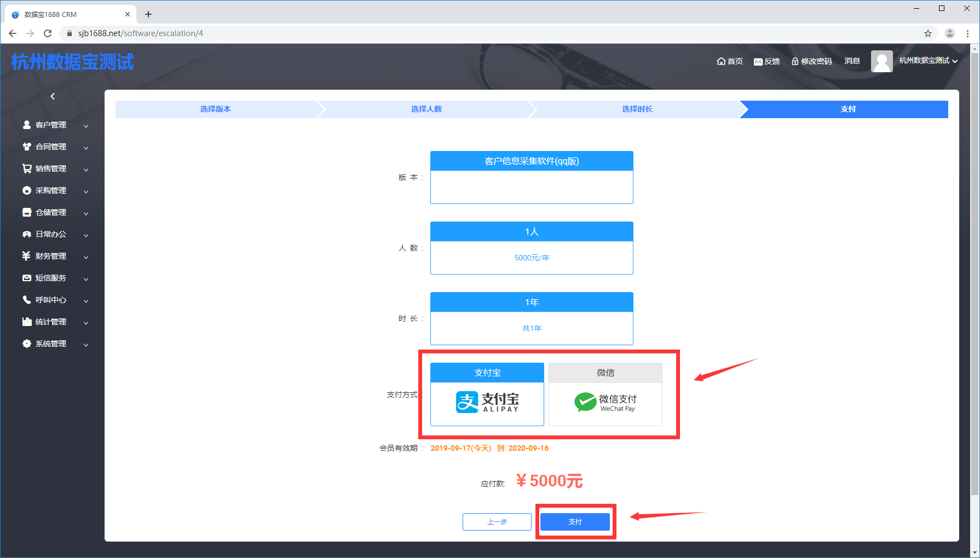Click the 支付 step tab

coord(848,109)
